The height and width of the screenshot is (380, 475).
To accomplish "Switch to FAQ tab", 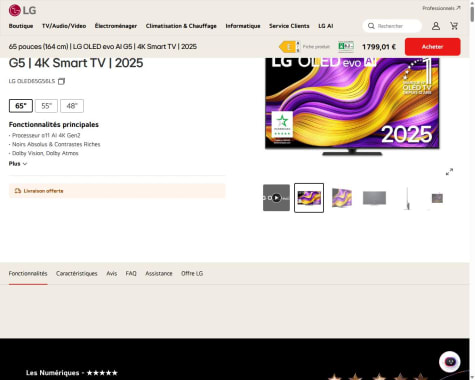I will pyautogui.click(x=131, y=274).
